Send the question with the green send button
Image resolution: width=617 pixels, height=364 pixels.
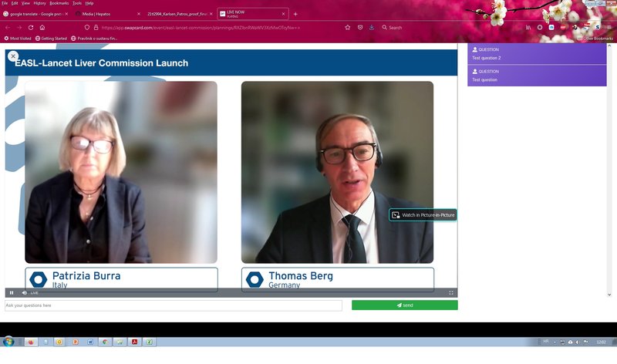(404, 305)
